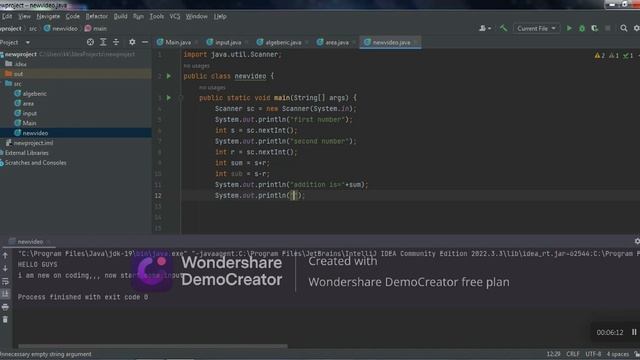Collapse the main method fold marker
Screen dimensions: 640x360
[x=181, y=98]
